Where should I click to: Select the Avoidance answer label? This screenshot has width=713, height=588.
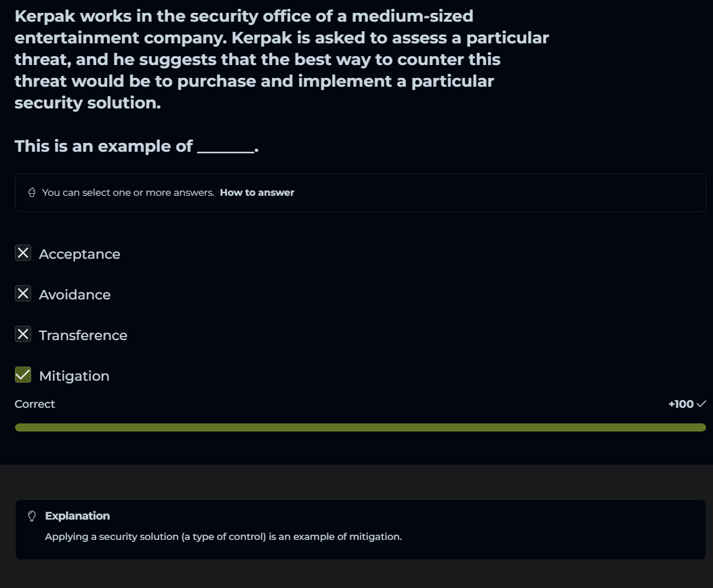pyautogui.click(x=75, y=295)
